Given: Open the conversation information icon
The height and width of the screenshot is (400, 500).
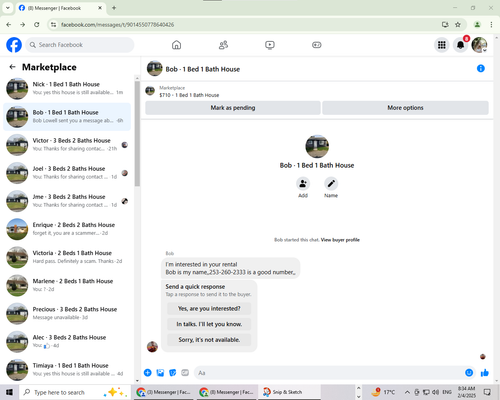Looking at the screenshot, I should point(481,68).
